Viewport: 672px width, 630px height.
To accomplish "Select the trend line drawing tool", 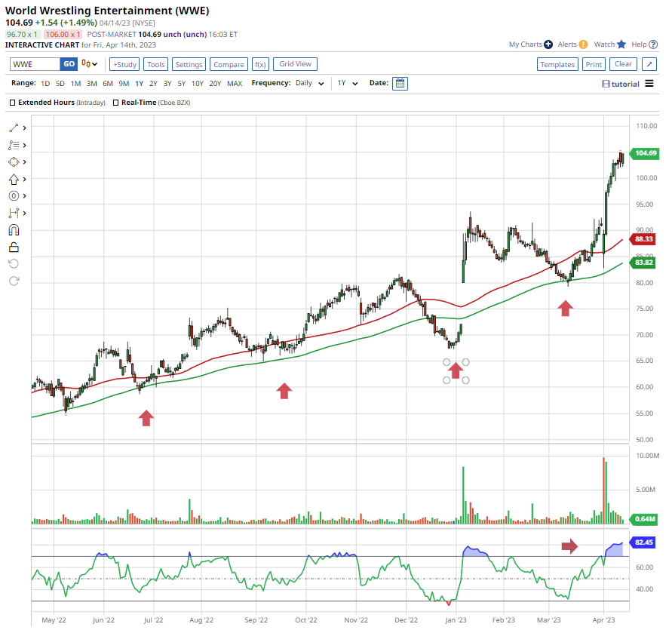I will coord(14,128).
